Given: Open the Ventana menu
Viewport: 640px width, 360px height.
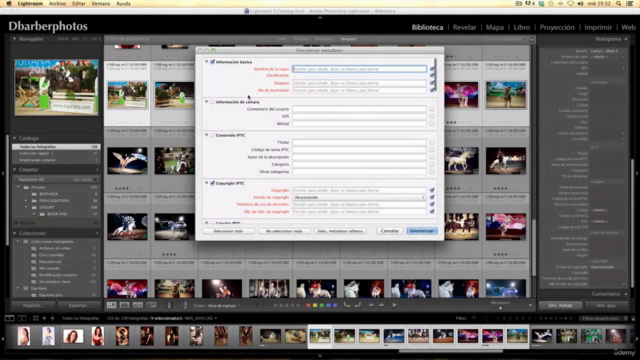Looking at the screenshot, I should click(x=100, y=4).
